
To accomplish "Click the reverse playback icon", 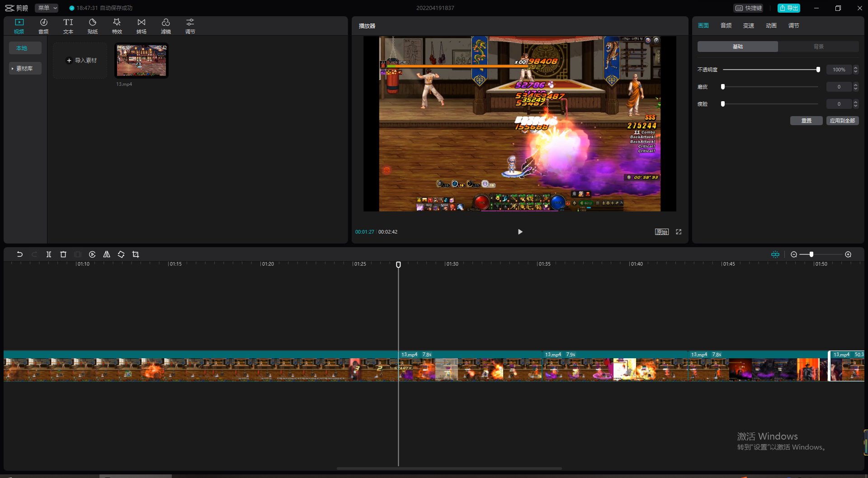I will click(92, 254).
